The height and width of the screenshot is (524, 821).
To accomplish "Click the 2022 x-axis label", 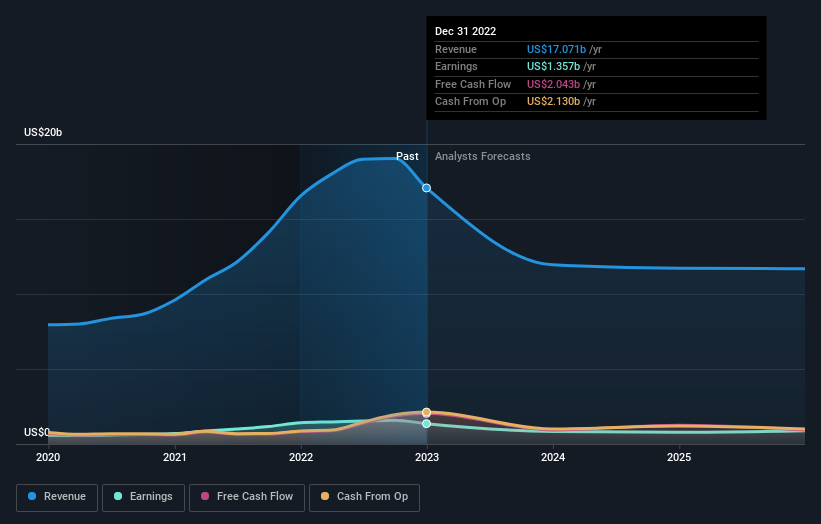I will [x=301, y=457].
